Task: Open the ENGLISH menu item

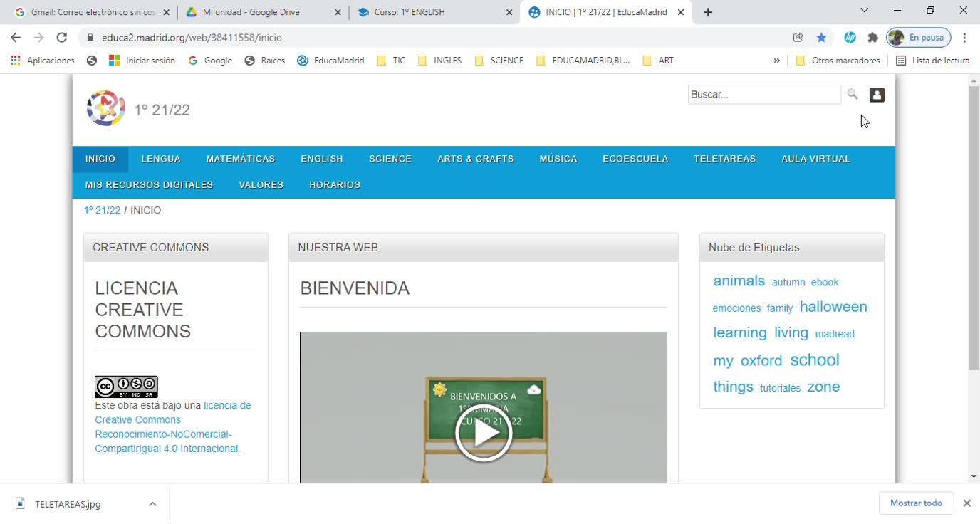Action: 322,159
